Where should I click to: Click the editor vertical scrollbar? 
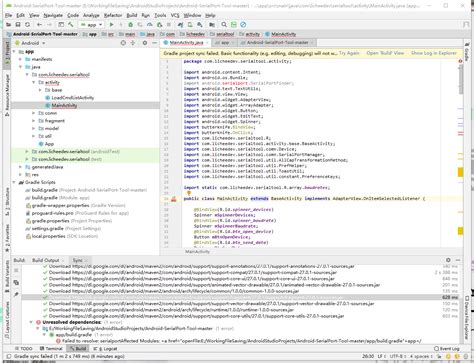click(x=460, y=79)
